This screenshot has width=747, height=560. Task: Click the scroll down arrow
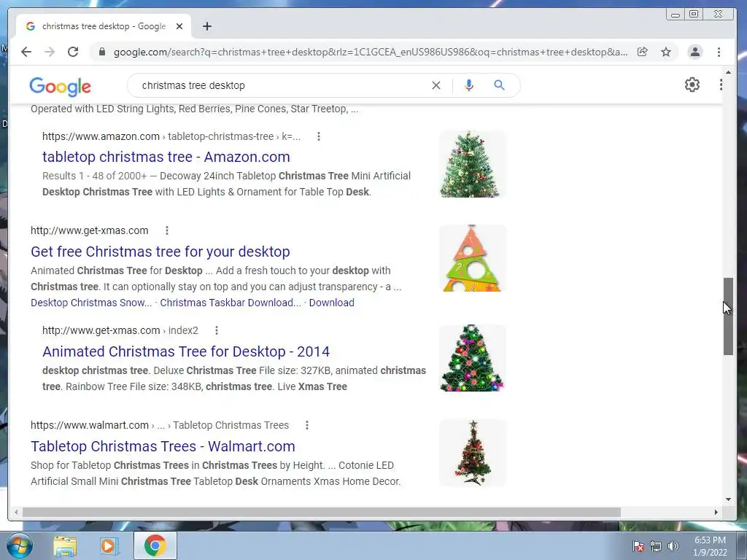coord(728,499)
